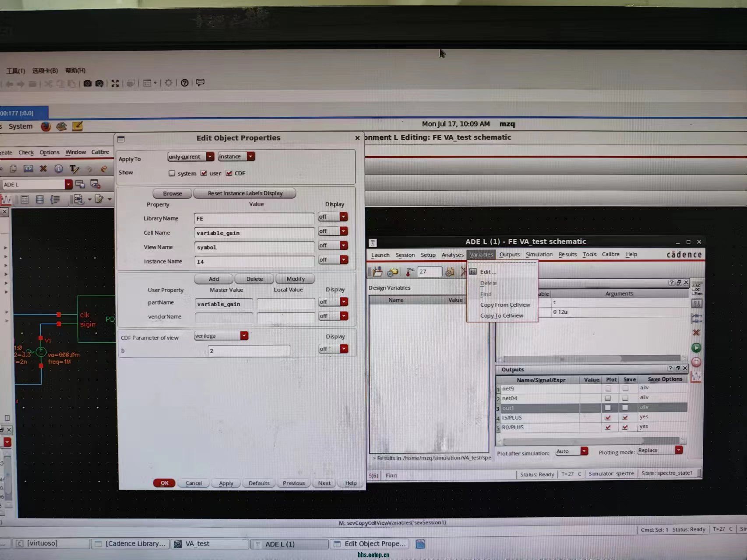Open the CDF Parameter of view veriloga dropdown

click(x=221, y=336)
